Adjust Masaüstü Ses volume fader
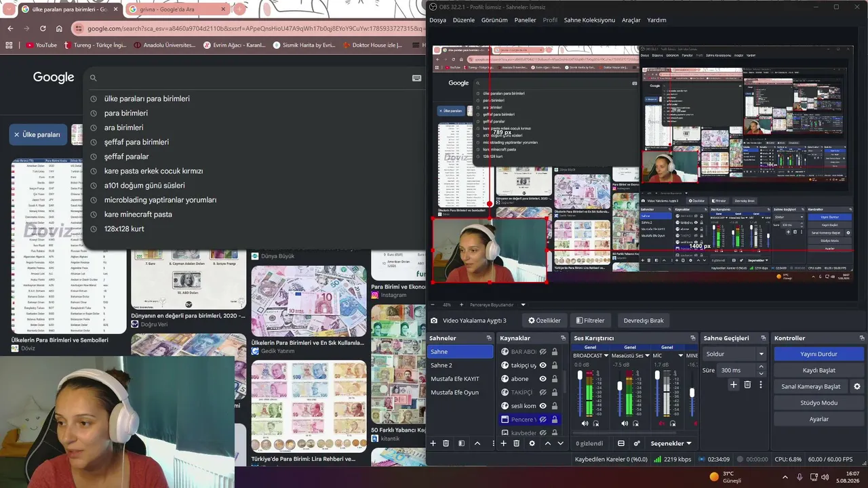This screenshot has height=488, width=868. (620, 386)
